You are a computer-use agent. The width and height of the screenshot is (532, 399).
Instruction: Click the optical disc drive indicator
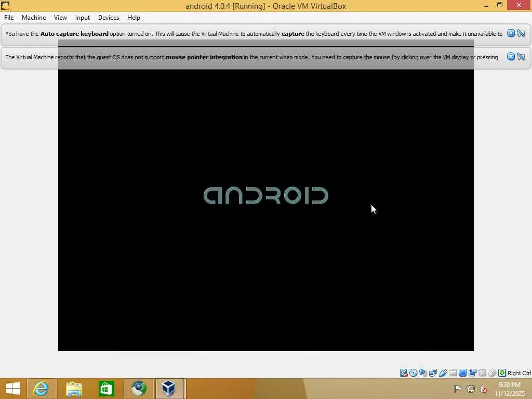click(413, 373)
